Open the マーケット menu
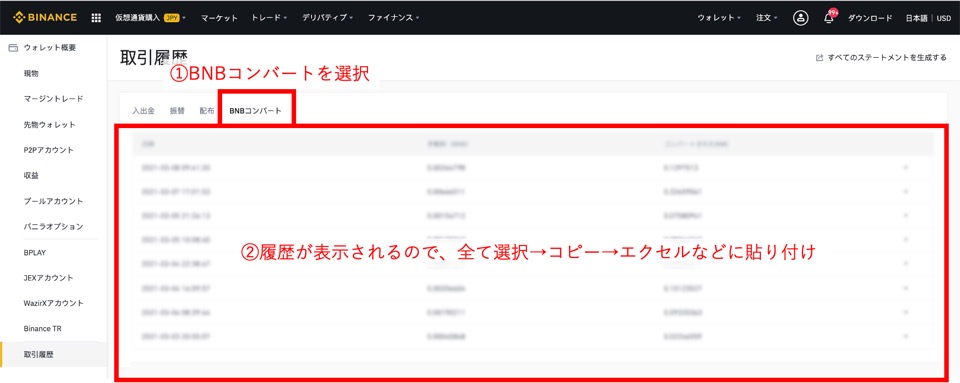Screen dimensions: 960x383 [219, 18]
